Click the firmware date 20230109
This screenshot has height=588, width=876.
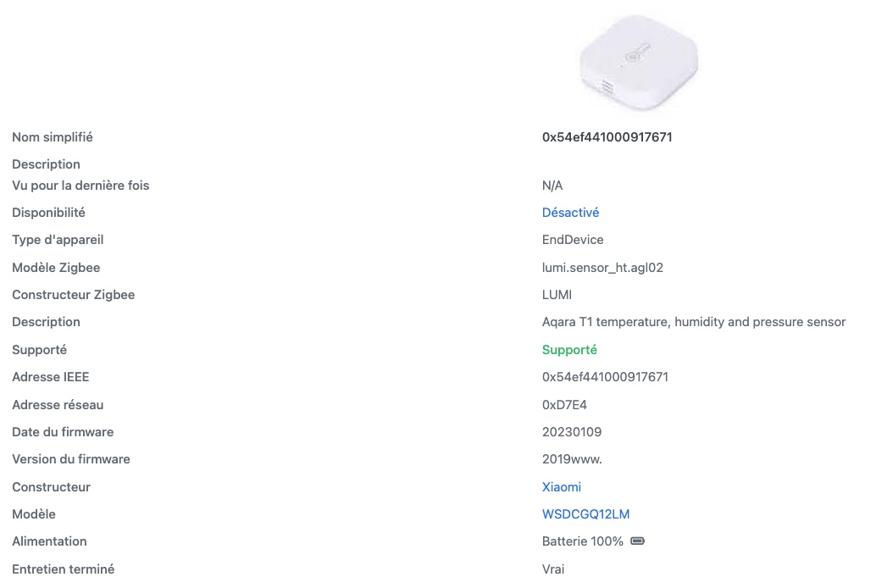pyautogui.click(x=572, y=432)
